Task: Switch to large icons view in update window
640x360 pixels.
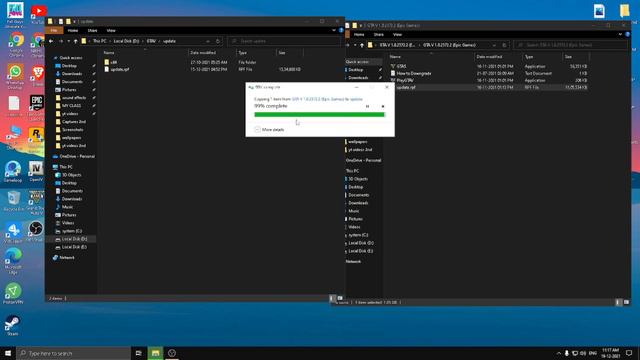Action: pyautogui.click(x=340, y=298)
